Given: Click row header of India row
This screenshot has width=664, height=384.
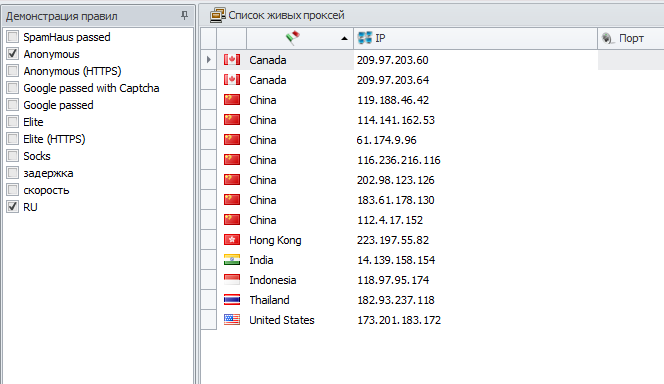Looking at the screenshot, I should tap(209, 260).
